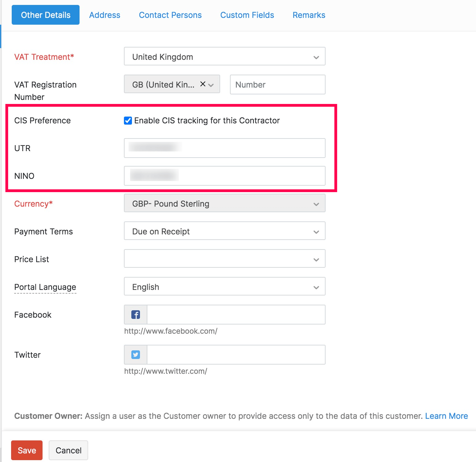Open the Currency dropdown
Image resolution: width=476 pixels, height=462 pixels.
click(x=224, y=203)
